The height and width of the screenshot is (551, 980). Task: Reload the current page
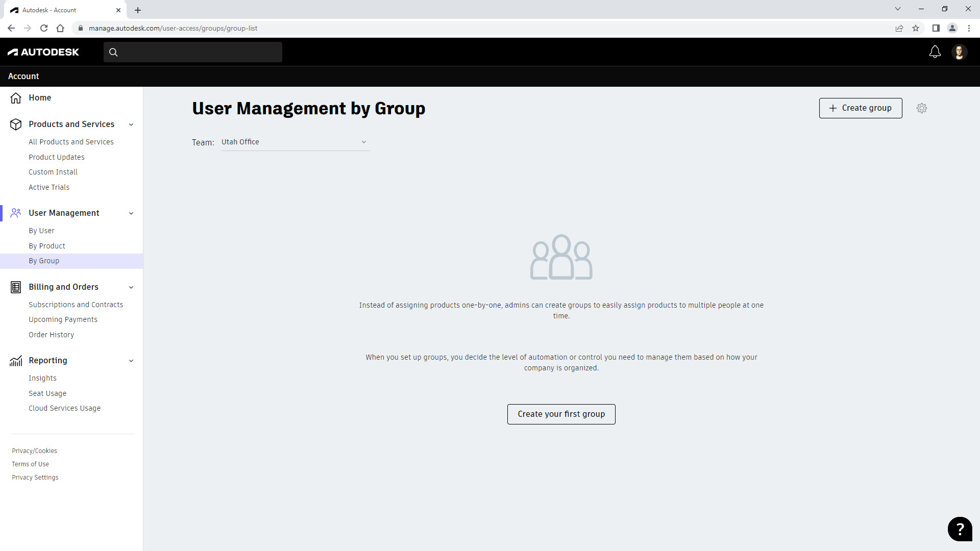point(44,28)
